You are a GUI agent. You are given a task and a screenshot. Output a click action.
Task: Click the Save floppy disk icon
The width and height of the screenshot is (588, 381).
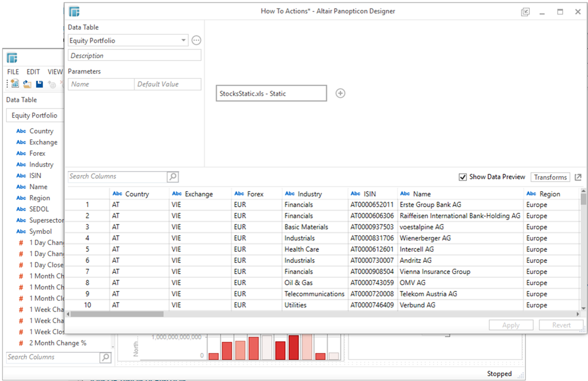point(39,84)
